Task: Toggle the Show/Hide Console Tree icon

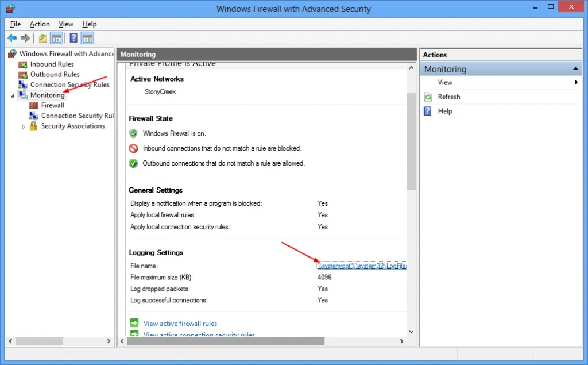Action: 57,39
